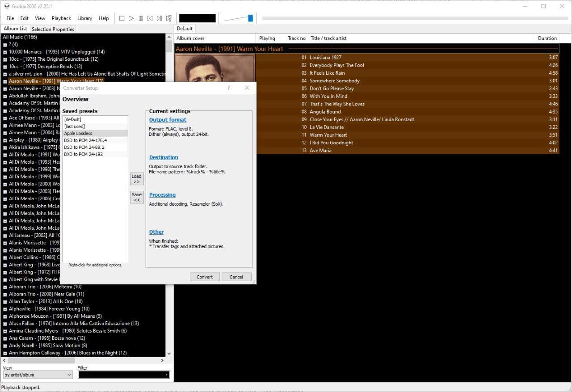Open the Playback menu
This screenshot has height=392, width=572.
coord(61,18)
